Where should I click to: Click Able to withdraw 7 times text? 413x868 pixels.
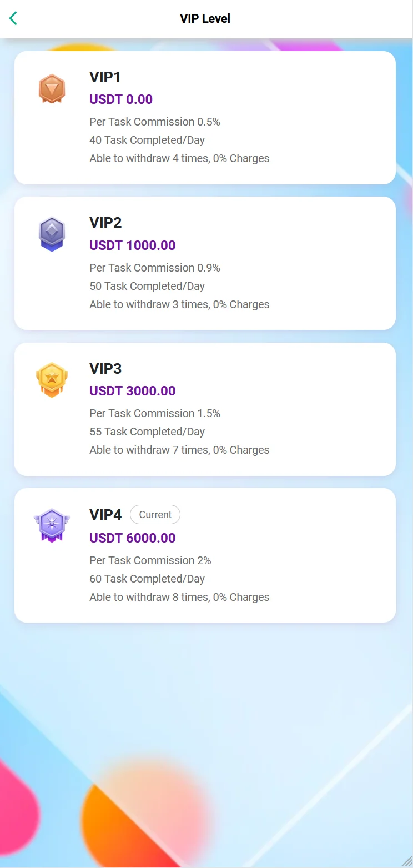pos(179,450)
